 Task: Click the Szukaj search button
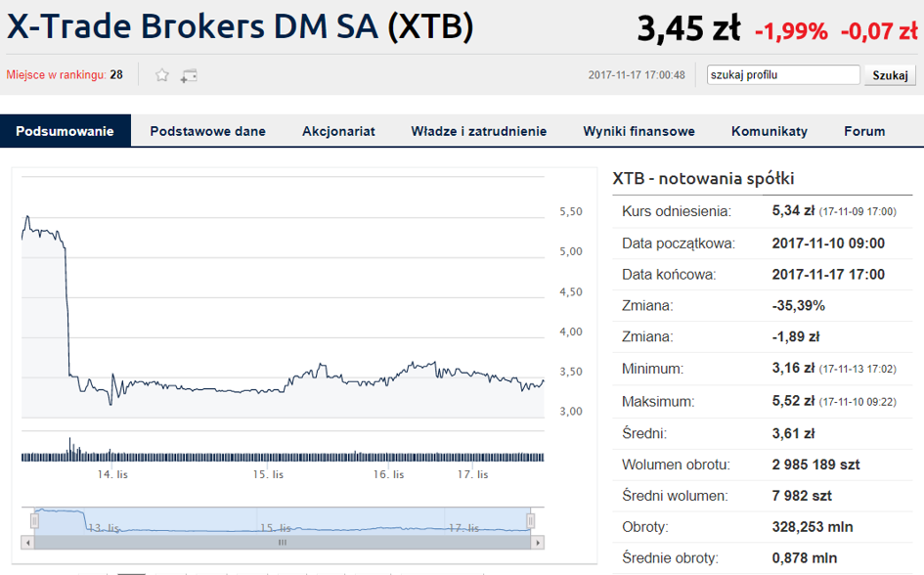coord(890,75)
